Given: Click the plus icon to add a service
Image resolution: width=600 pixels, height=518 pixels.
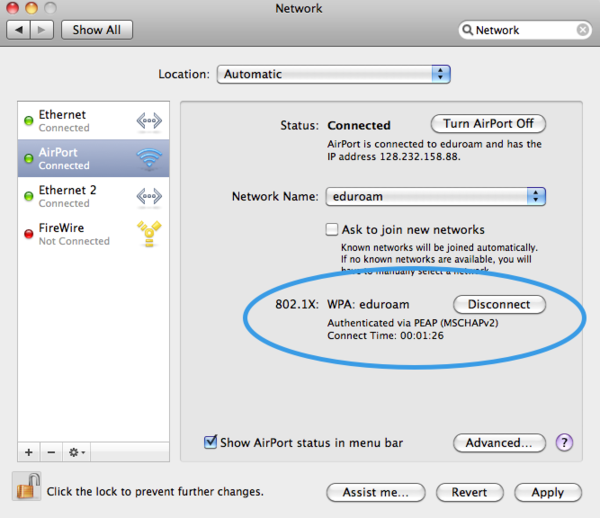Looking at the screenshot, I should 29,452.
